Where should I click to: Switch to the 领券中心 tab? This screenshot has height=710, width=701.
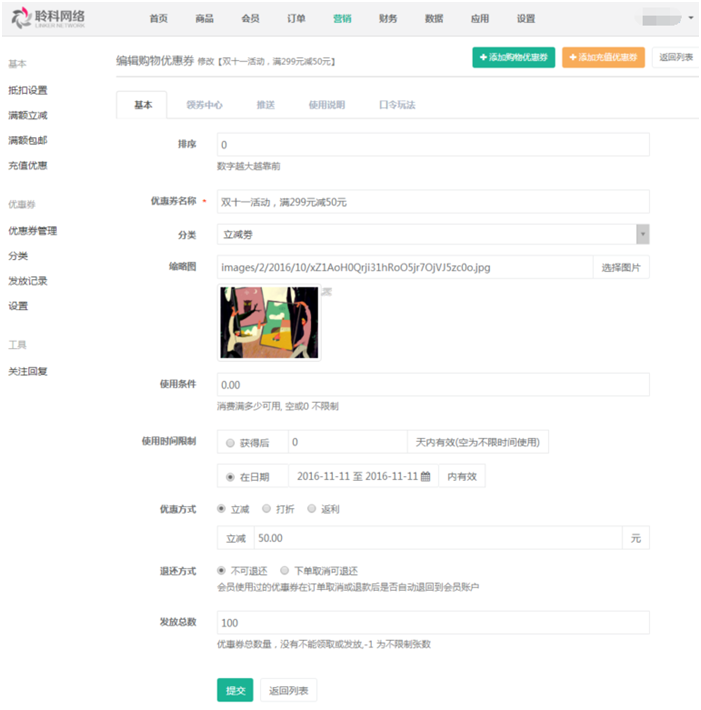204,105
